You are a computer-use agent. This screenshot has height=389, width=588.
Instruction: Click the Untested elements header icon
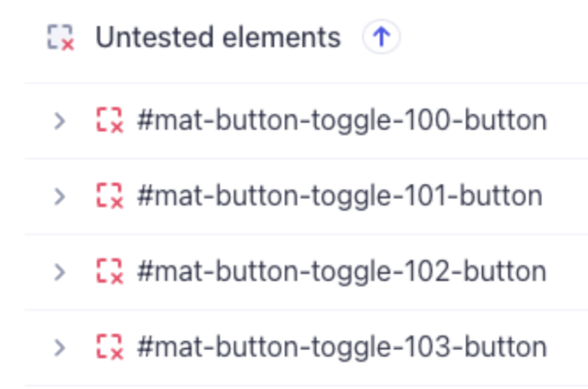pyautogui.click(x=61, y=38)
